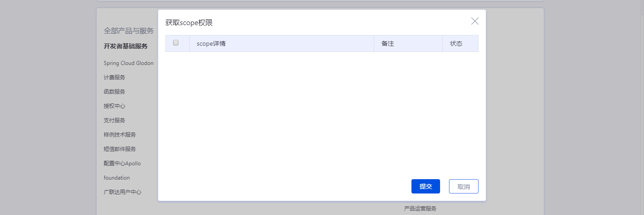The width and height of the screenshot is (644, 215).
Task: Select 全部产品与服务 heading
Action: point(128,31)
